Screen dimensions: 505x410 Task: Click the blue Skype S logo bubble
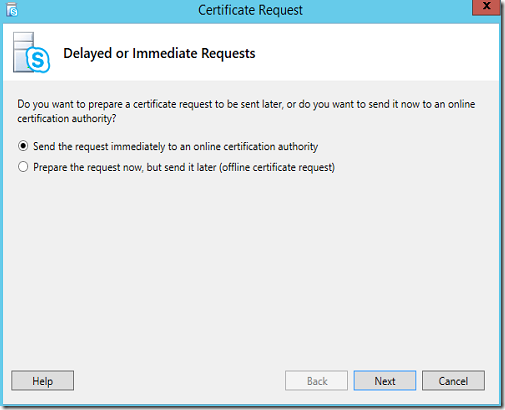coord(38,60)
